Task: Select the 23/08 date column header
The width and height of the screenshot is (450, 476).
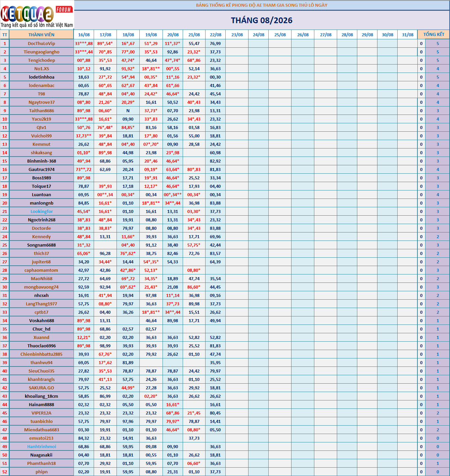Action: coord(237,35)
